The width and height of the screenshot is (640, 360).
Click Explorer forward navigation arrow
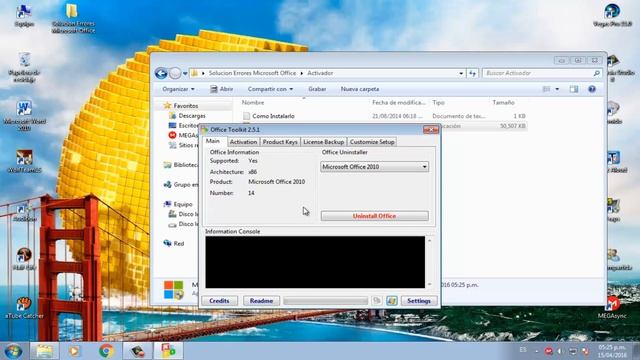pos(175,73)
